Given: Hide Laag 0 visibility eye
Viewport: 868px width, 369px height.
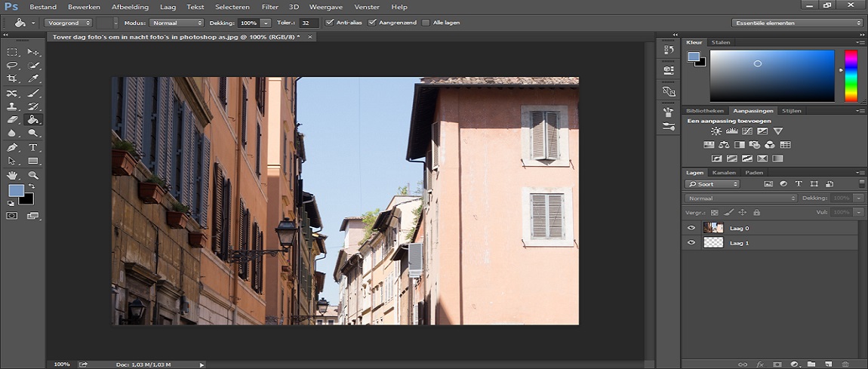Looking at the screenshot, I should click(x=691, y=227).
